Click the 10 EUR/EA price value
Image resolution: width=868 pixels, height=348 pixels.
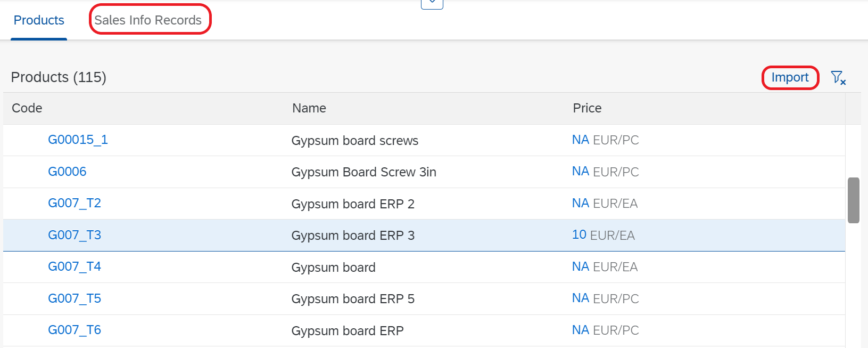(603, 235)
